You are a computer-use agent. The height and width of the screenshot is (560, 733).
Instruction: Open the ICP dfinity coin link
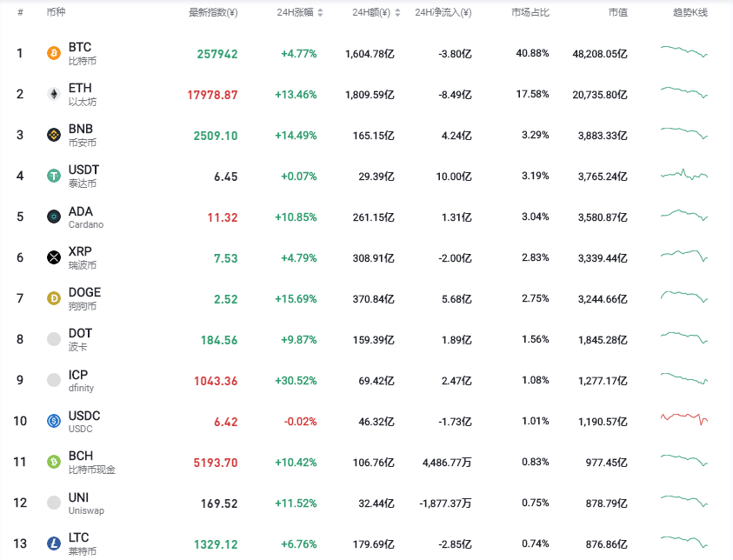pyautogui.click(x=80, y=380)
